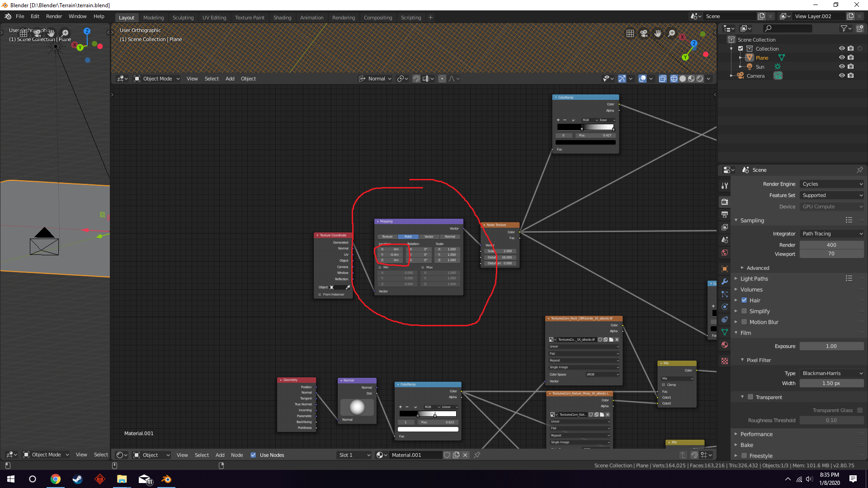868x488 pixels.
Task: Switch viewport to Rendered shading sphere
Action: 700,79
